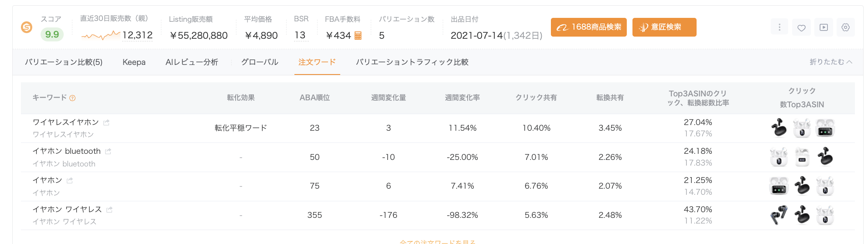The image size is (868, 244).
Task: Open the three-dot more options menu
Action: point(779,27)
